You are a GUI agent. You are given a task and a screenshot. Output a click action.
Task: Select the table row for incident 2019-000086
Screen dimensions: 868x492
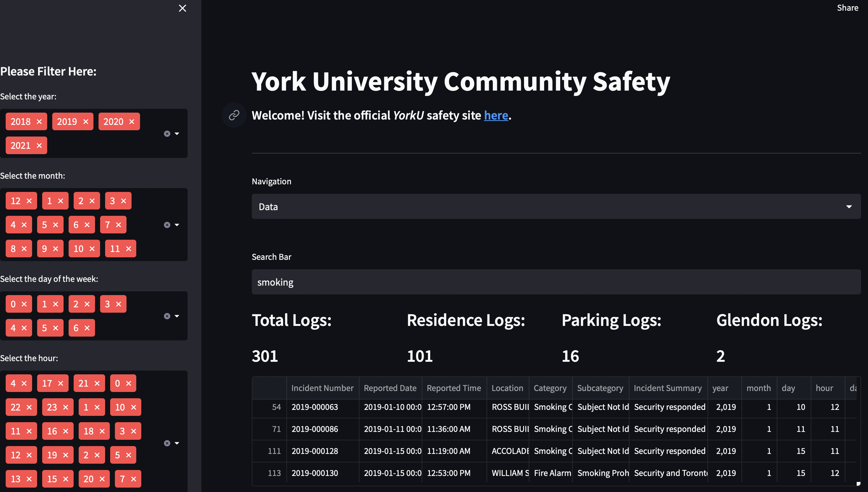[x=315, y=429]
